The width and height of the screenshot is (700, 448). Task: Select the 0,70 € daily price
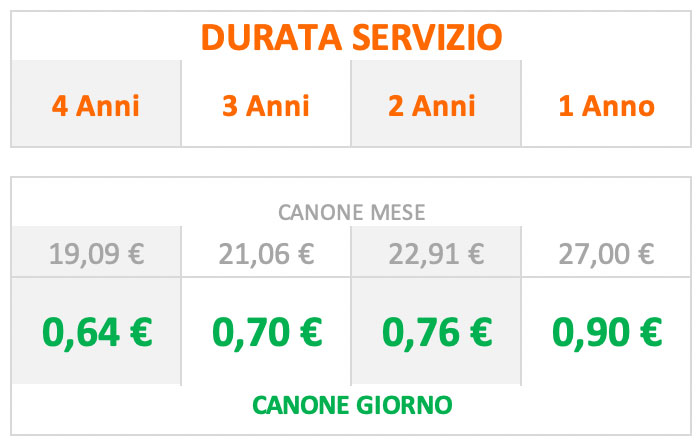(267, 333)
